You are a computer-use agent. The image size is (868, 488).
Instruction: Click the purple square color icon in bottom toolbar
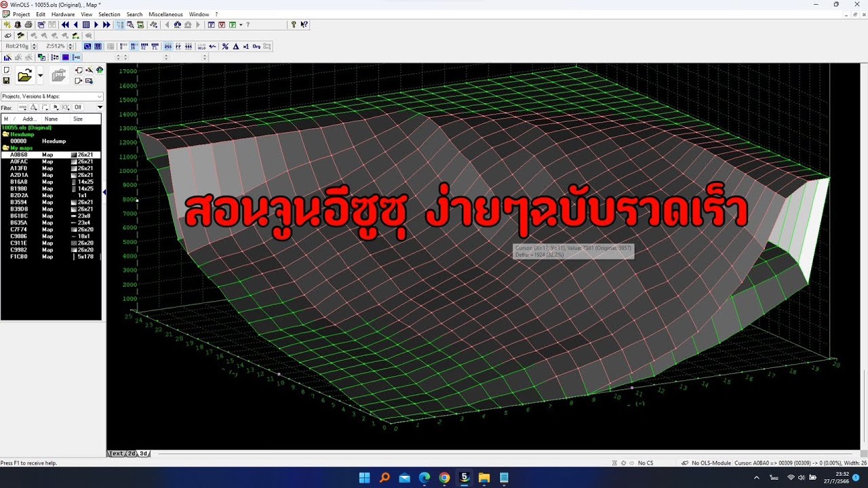[x=65, y=57]
